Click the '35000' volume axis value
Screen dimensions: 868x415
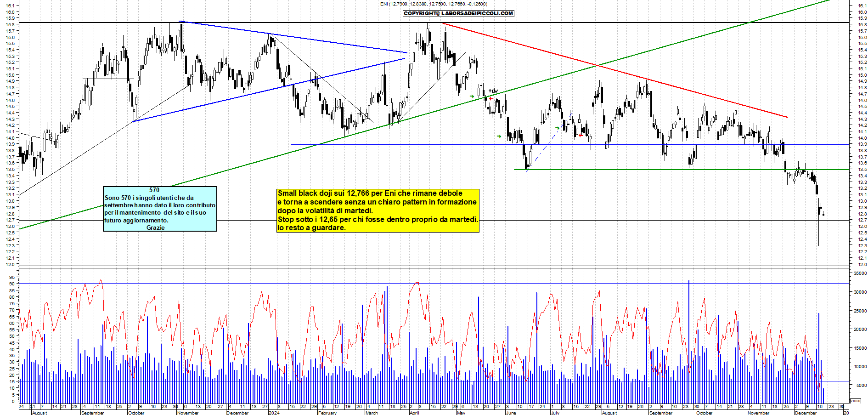[860, 273]
